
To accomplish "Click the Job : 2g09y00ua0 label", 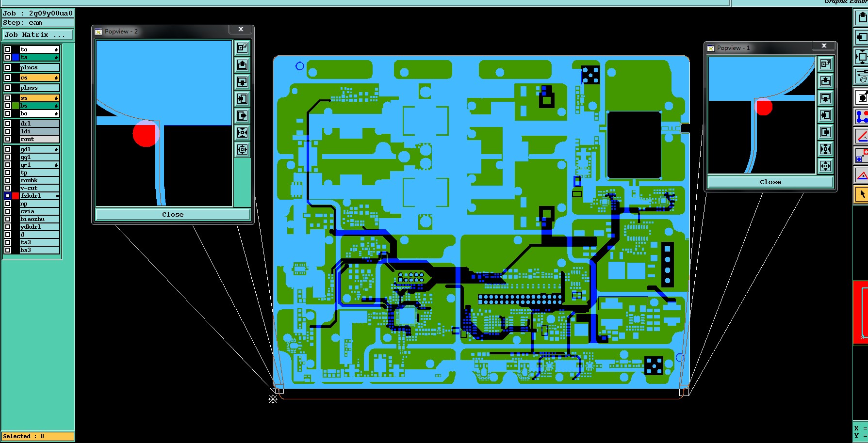I will pyautogui.click(x=38, y=14).
